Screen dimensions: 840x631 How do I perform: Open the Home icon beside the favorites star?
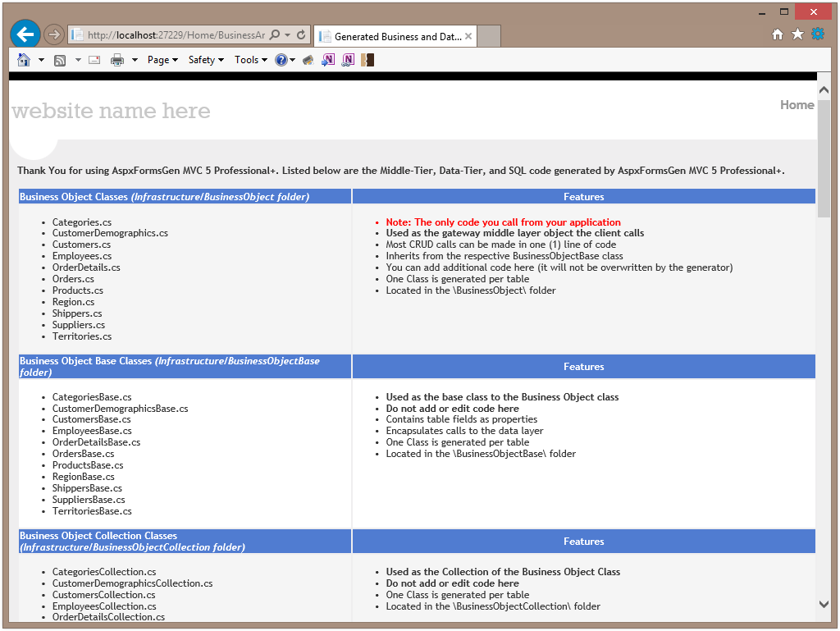click(x=778, y=34)
